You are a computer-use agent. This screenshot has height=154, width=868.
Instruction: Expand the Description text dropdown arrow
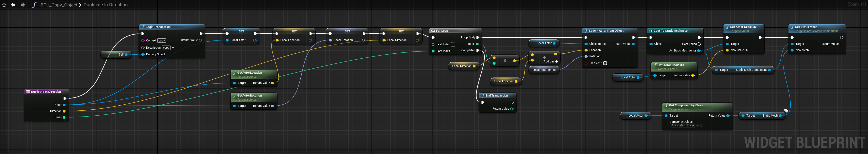[x=173, y=48]
